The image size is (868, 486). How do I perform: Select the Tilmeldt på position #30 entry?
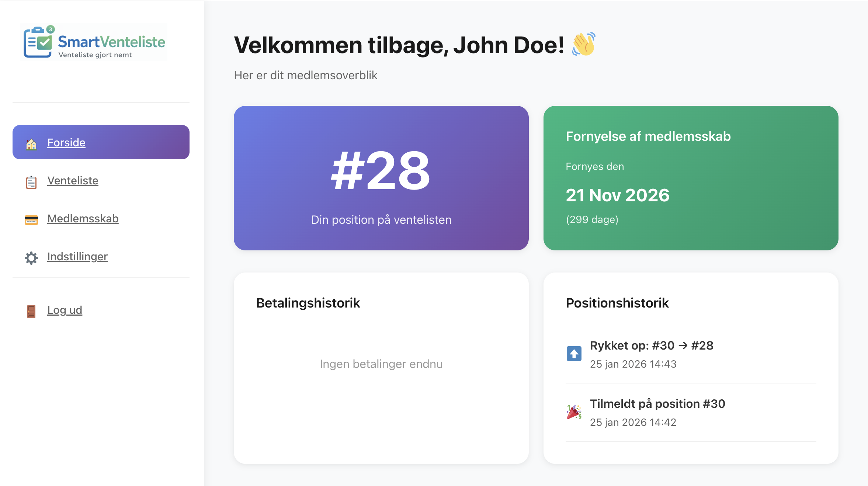[691, 412]
